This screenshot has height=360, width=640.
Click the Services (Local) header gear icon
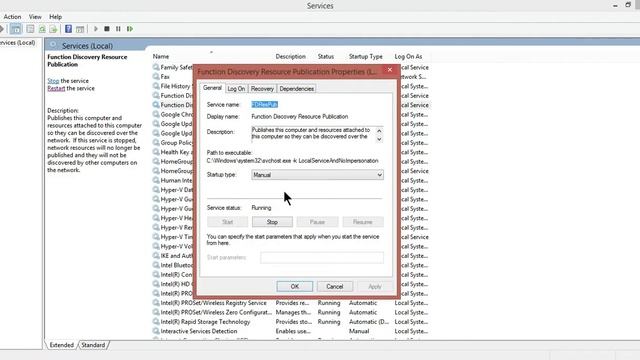point(53,45)
